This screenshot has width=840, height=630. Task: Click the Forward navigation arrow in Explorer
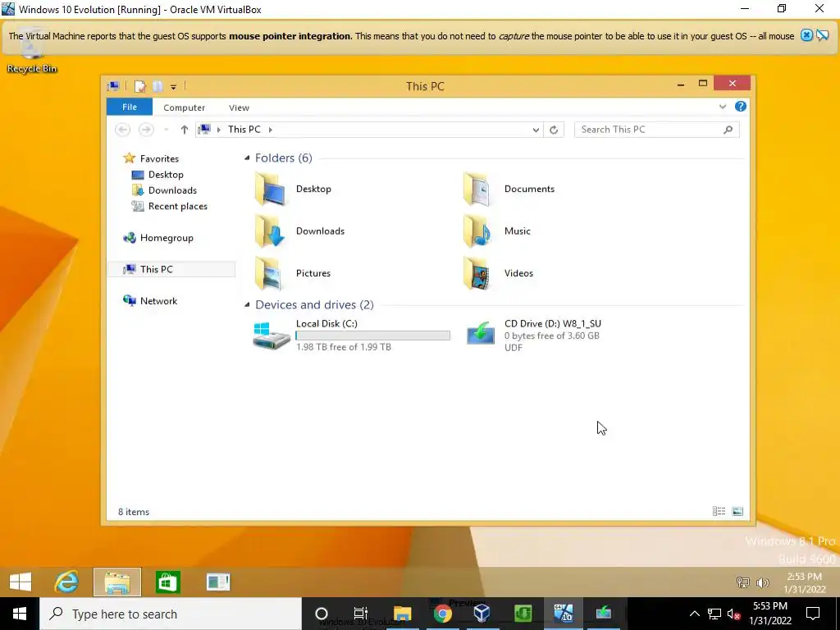point(146,130)
